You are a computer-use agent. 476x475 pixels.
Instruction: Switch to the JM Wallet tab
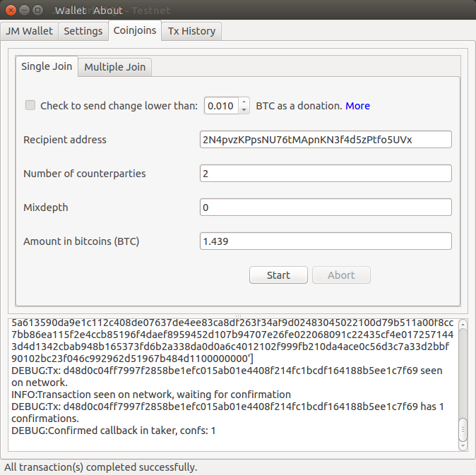click(29, 31)
